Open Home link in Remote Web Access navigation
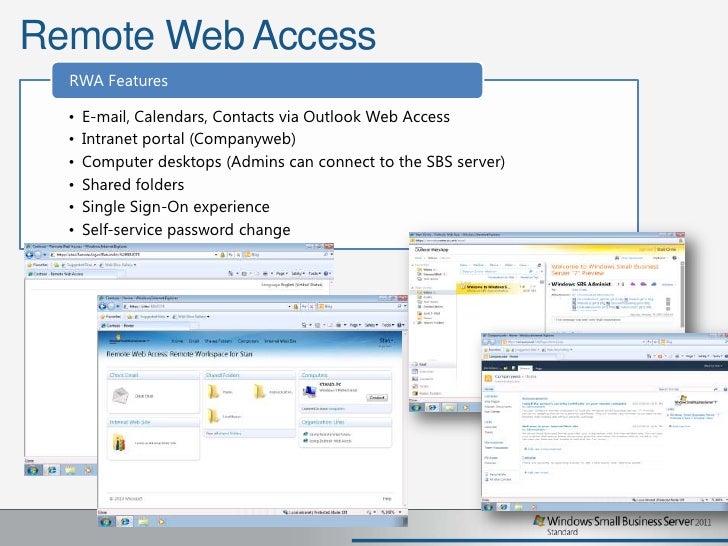Screen dimensions: 728x546 [177, 341]
